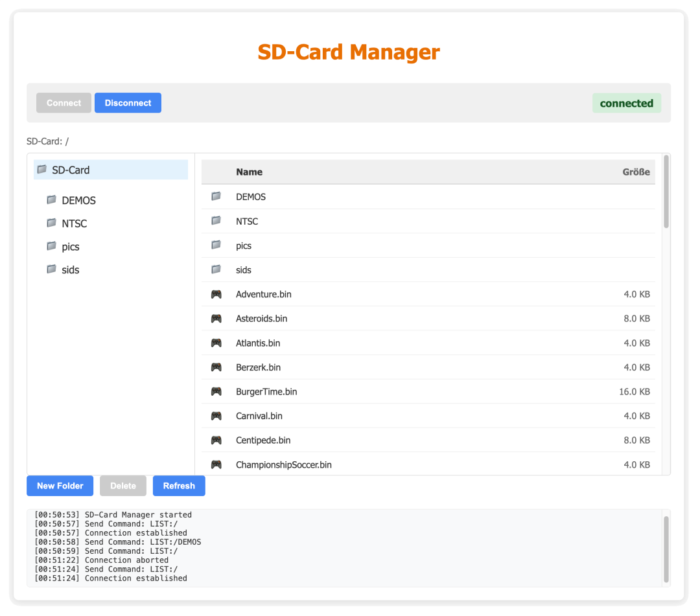This screenshot has height=616, width=700.
Task: Click the Disconnect button
Action: [128, 102]
